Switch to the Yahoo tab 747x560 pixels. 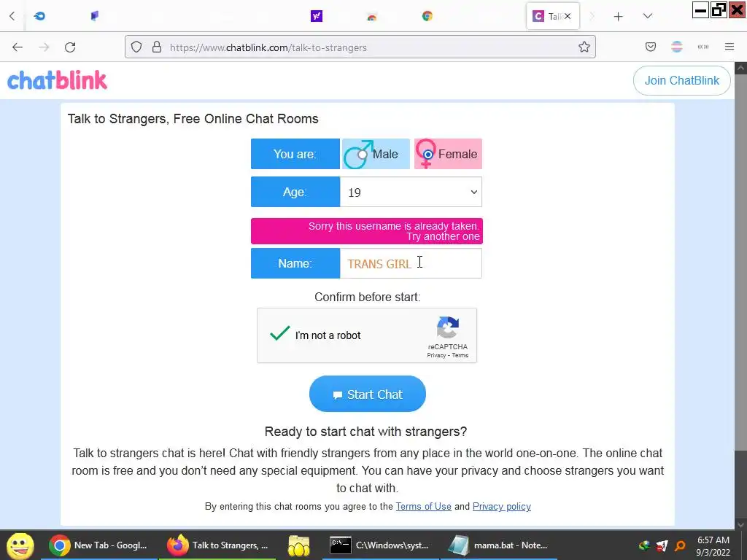317,16
